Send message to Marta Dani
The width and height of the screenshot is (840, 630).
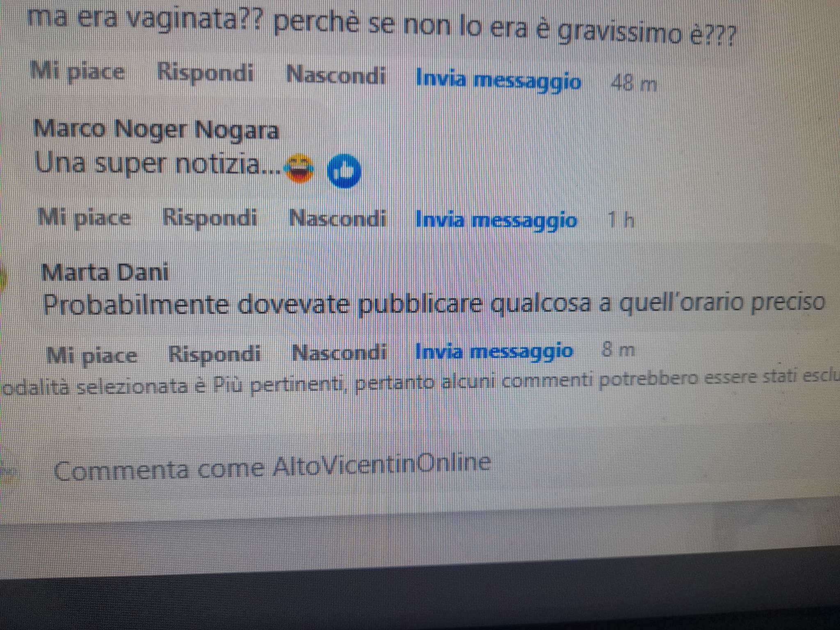click(494, 352)
